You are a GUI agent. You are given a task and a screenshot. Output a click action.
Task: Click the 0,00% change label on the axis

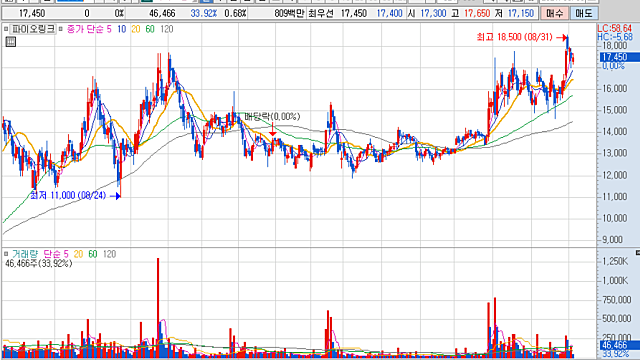tap(613, 66)
